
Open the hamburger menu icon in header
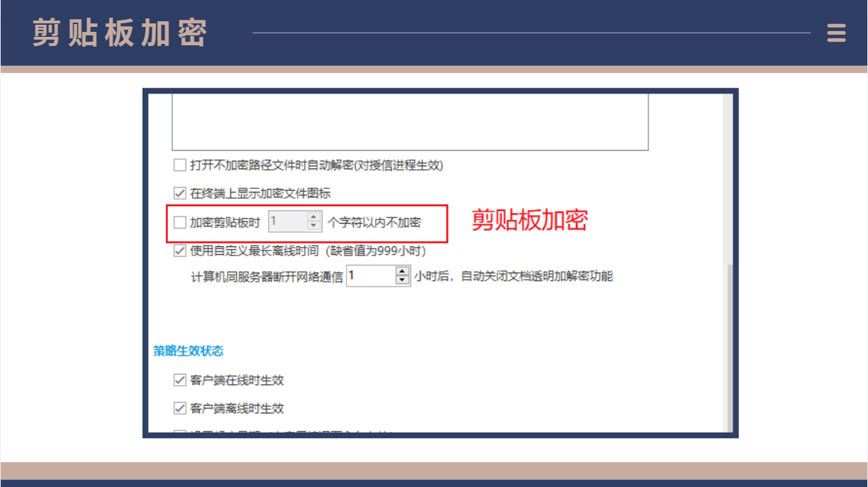pos(836,33)
